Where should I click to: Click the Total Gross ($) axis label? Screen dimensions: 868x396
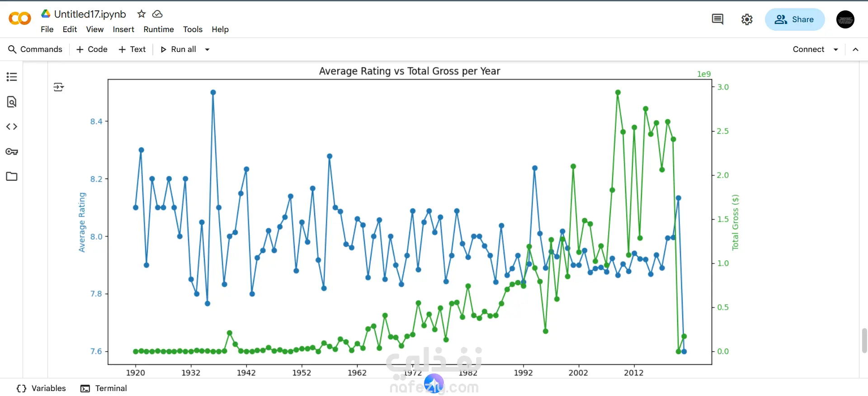[x=735, y=222]
